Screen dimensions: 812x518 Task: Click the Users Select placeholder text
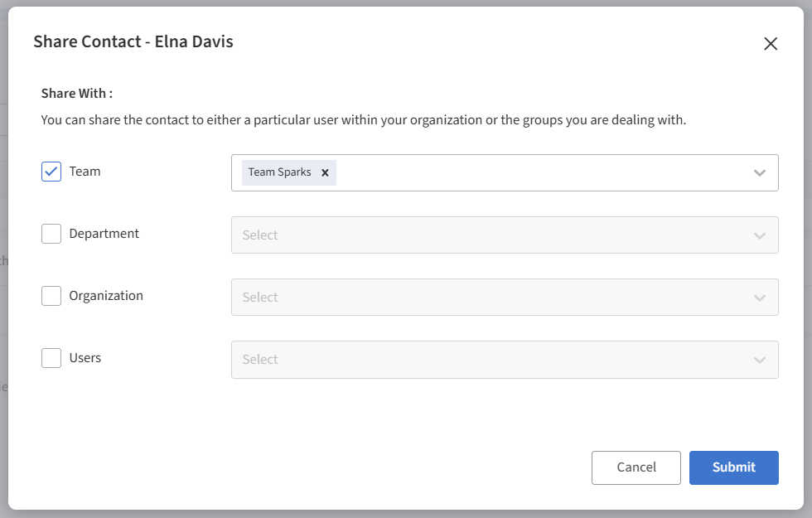click(260, 360)
